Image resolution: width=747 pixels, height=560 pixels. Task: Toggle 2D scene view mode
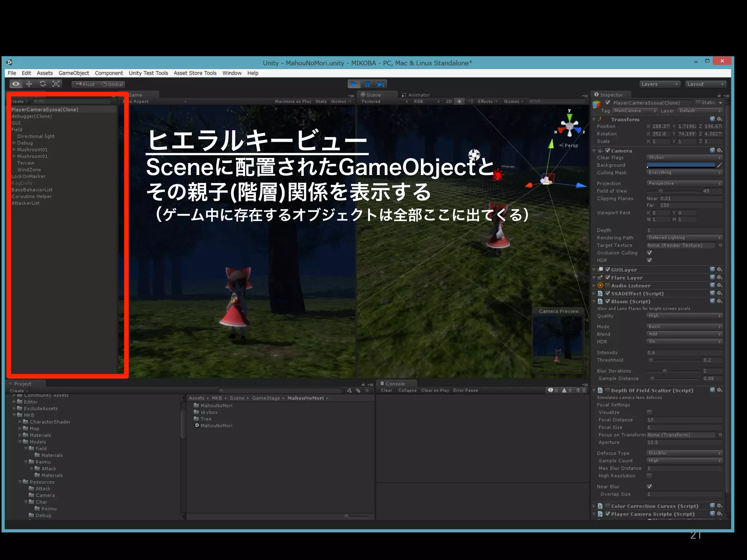[x=449, y=101]
